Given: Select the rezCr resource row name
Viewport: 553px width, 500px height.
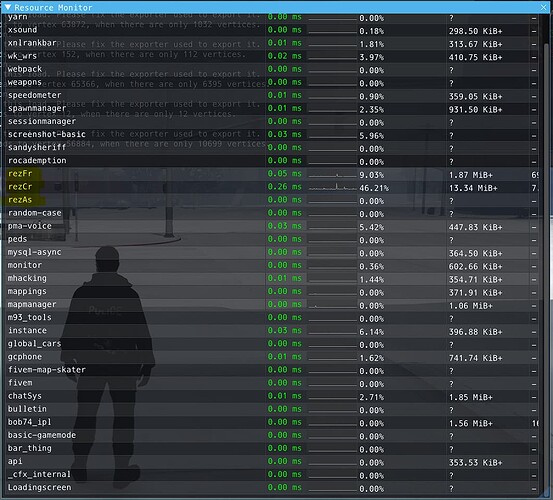Looking at the screenshot, I should click(20, 187).
